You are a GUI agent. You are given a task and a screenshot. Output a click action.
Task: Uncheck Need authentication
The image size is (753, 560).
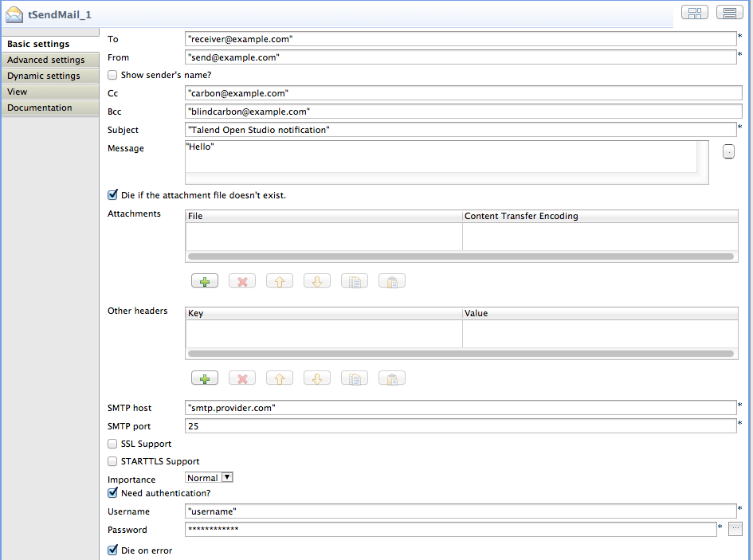pyautogui.click(x=112, y=493)
